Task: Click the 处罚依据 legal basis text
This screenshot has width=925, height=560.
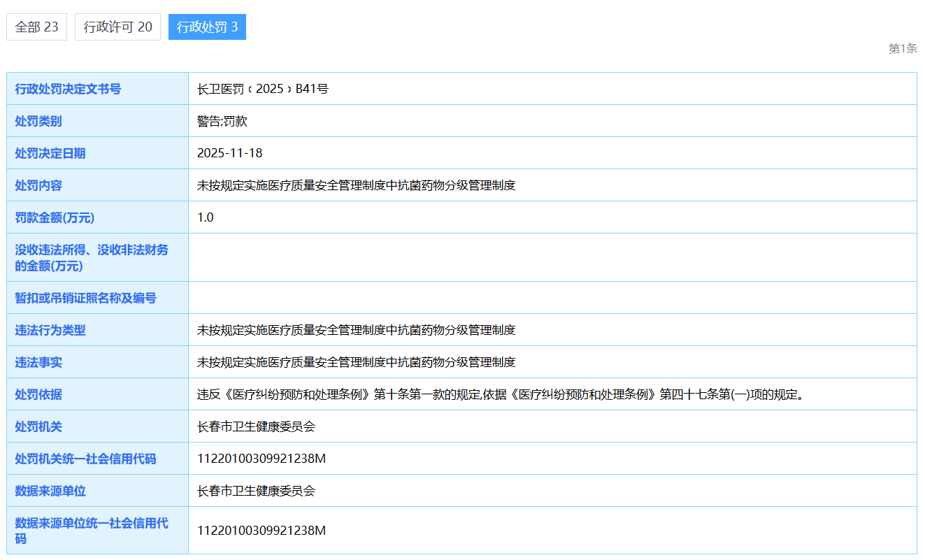Action: click(499, 394)
